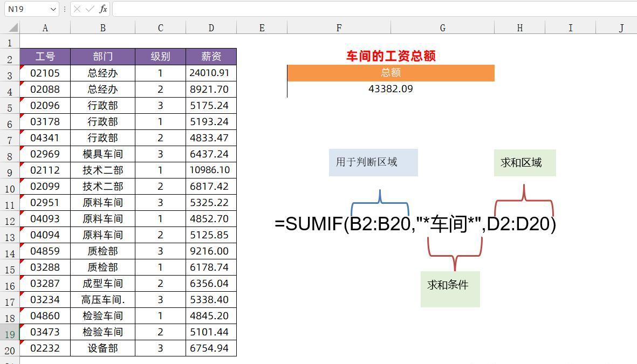Click the 用于判断区域 label box
637x364 pixels.
pos(373,162)
